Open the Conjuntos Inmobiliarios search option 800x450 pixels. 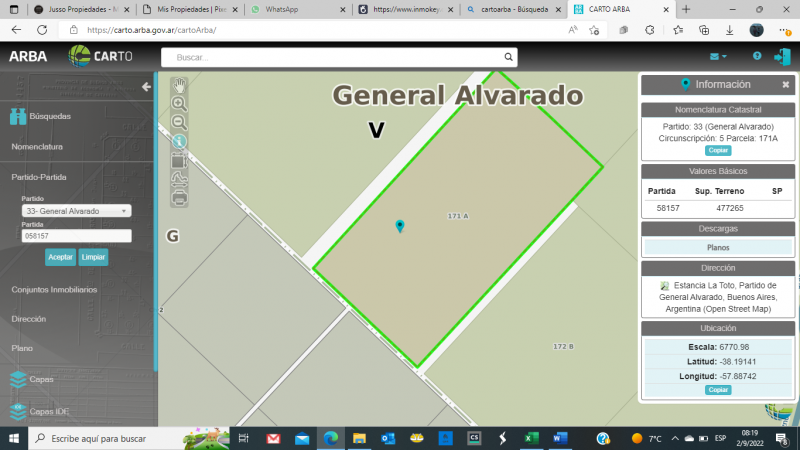[54, 289]
